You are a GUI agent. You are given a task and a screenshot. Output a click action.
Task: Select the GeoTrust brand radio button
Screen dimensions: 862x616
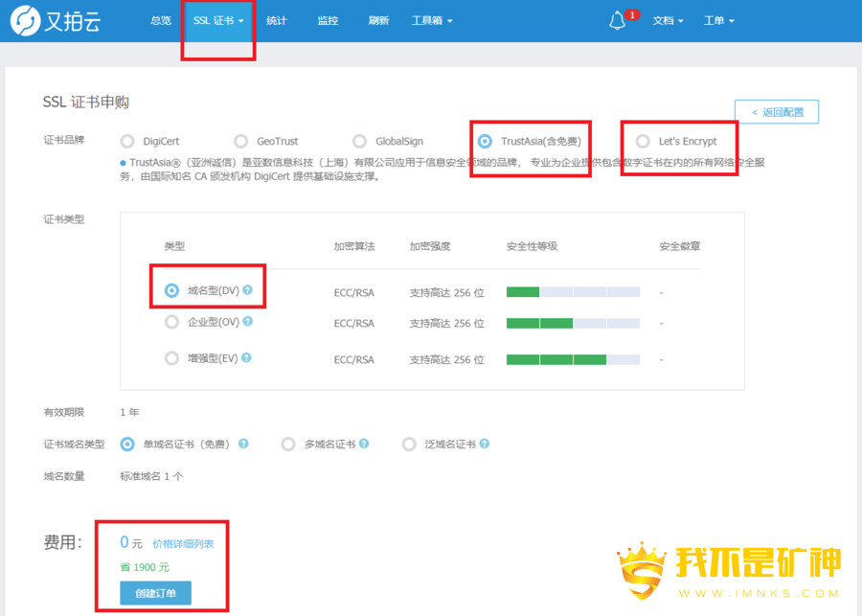240,142
